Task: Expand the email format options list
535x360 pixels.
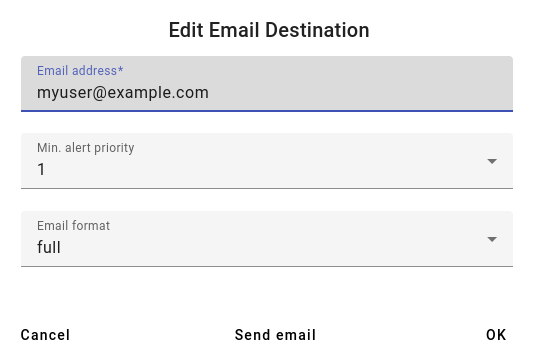Action: coord(267,239)
